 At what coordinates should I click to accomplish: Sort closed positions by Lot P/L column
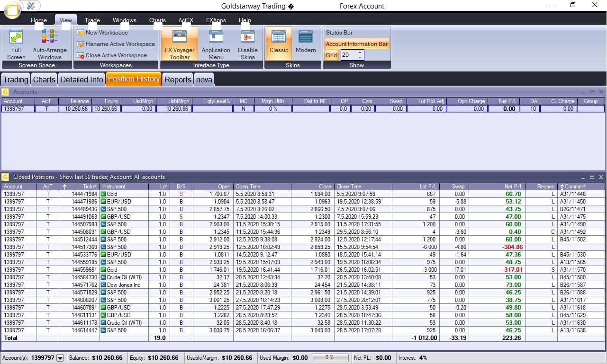[x=416, y=186]
